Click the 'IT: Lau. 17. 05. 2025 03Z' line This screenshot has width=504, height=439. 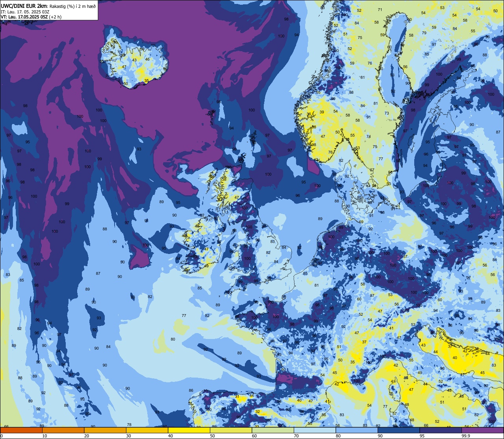click(25, 12)
